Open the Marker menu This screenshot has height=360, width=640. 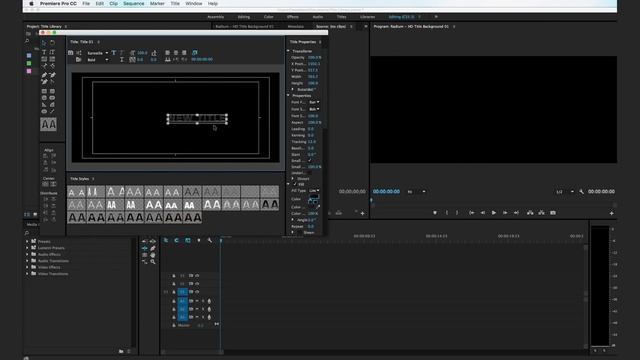[x=157, y=4]
